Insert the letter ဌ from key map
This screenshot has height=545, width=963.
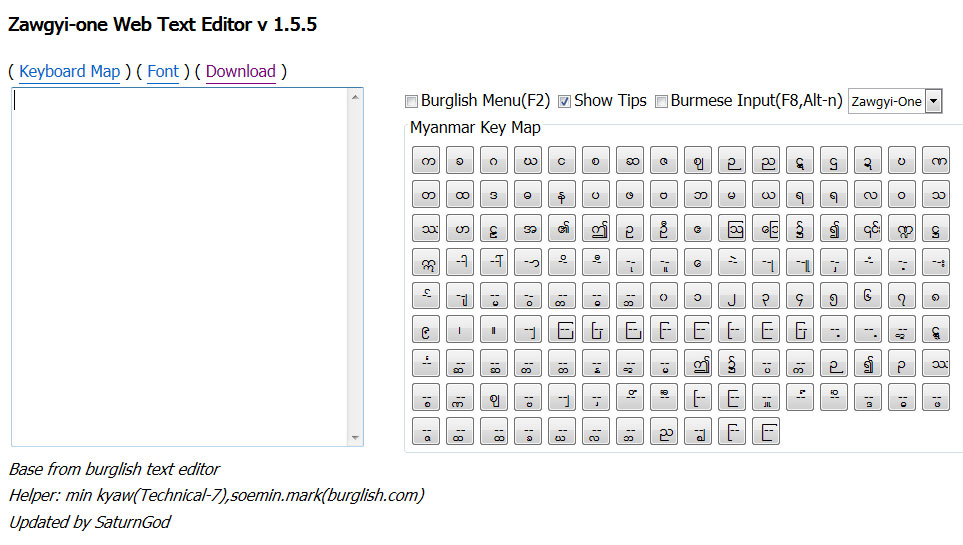[x=834, y=161]
